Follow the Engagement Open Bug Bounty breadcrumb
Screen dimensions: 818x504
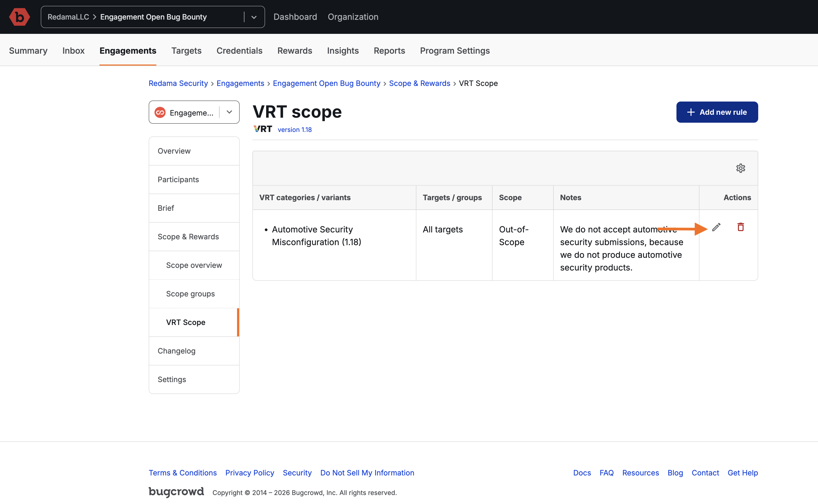(x=326, y=83)
